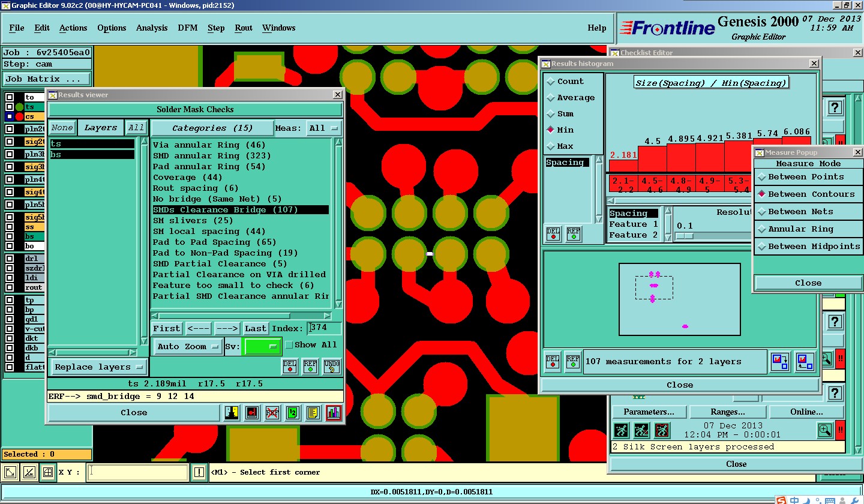
Task: Click the UNDO icon in Results viewer
Action: tap(332, 366)
